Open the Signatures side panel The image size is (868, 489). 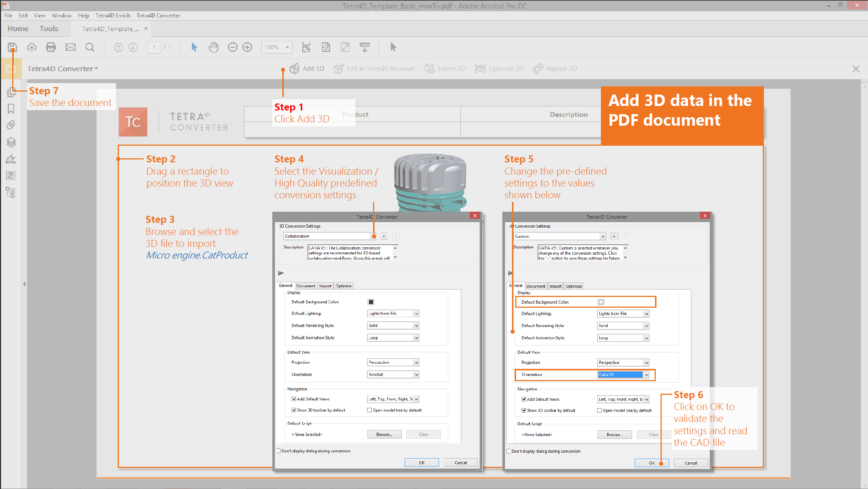click(11, 159)
